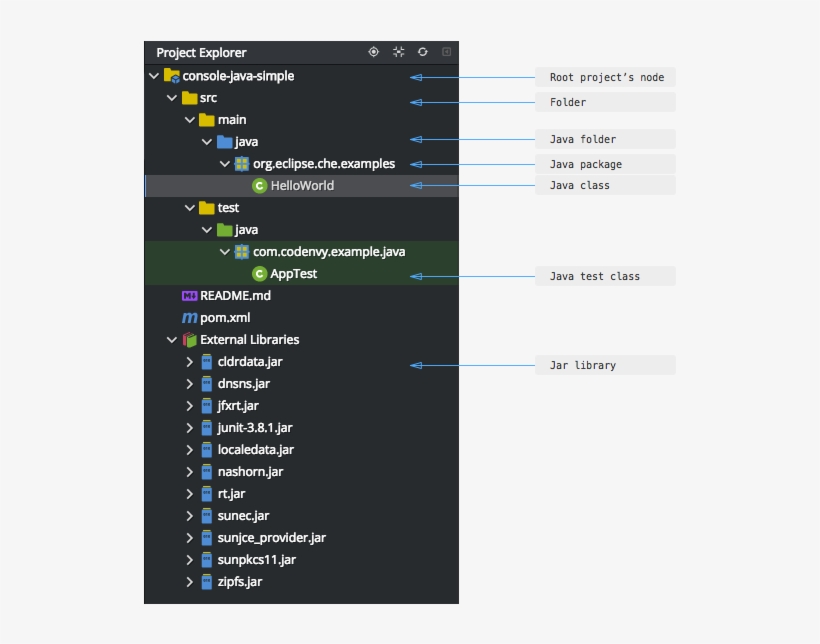Image resolution: width=820 pixels, height=644 pixels.
Task: Expand the cldrdata.jar library node
Action: click(189, 362)
